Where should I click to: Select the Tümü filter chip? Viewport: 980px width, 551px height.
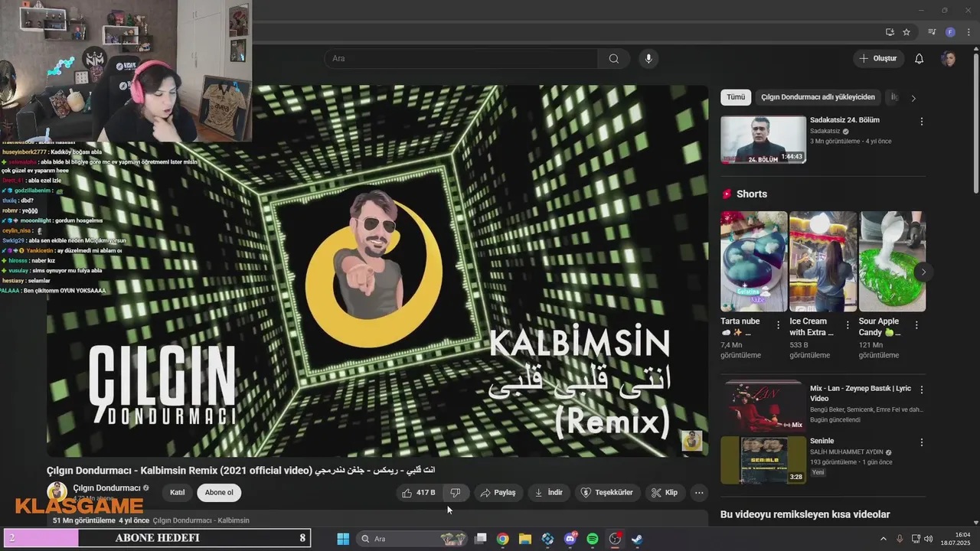tap(736, 97)
